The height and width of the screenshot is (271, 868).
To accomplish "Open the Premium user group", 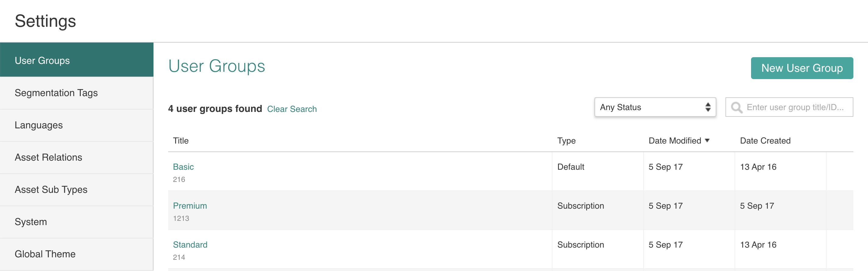I will click(190, 206).
